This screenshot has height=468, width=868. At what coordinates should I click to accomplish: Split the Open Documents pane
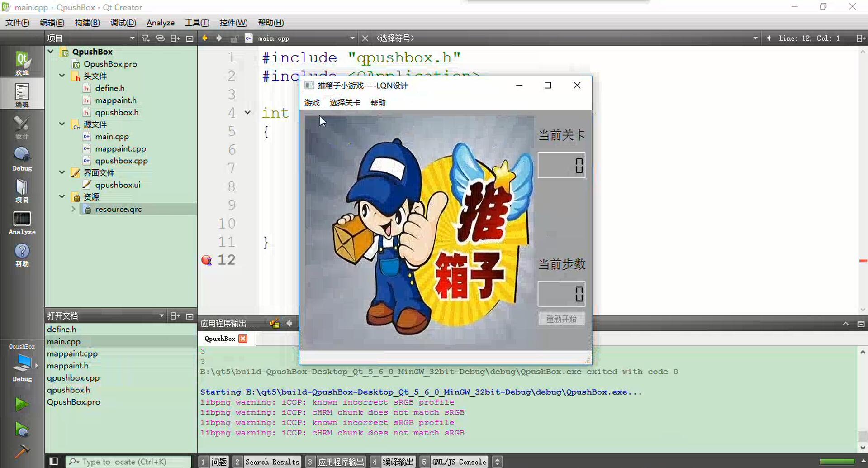pyautogui.click(x=175, y=316)
